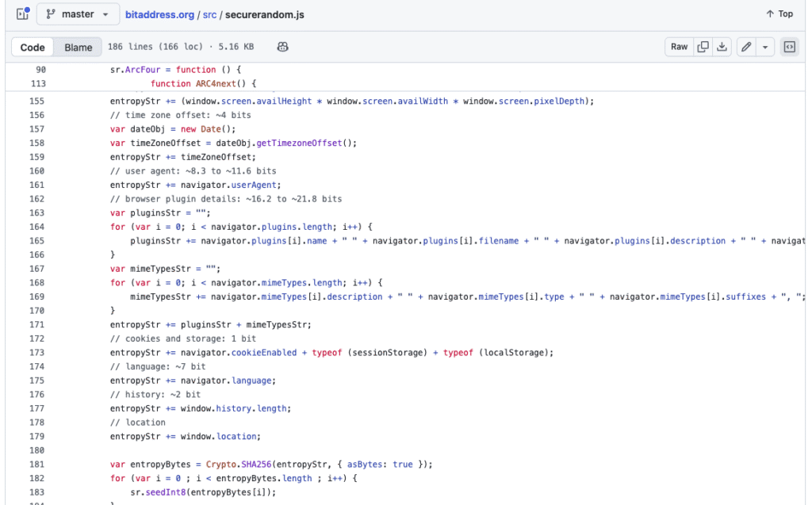The height and width of the screenshot is (505, 812).
Task: Download the raw file
Action: (x=722, y=47)
